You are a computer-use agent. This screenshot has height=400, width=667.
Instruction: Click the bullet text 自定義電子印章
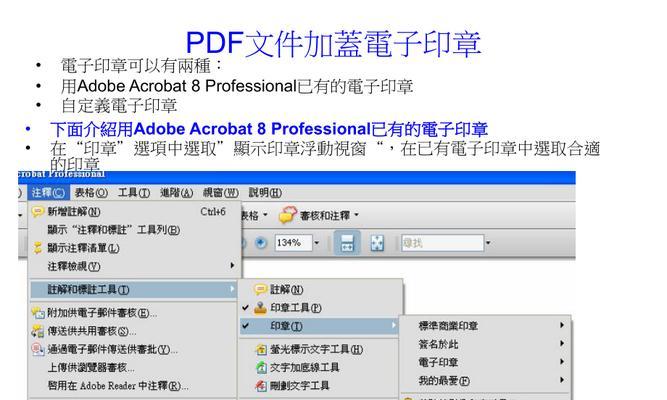coord(119,106)
